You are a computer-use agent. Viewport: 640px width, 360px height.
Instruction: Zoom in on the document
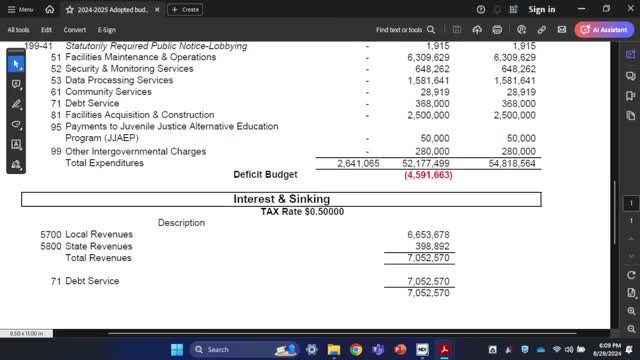631,311
